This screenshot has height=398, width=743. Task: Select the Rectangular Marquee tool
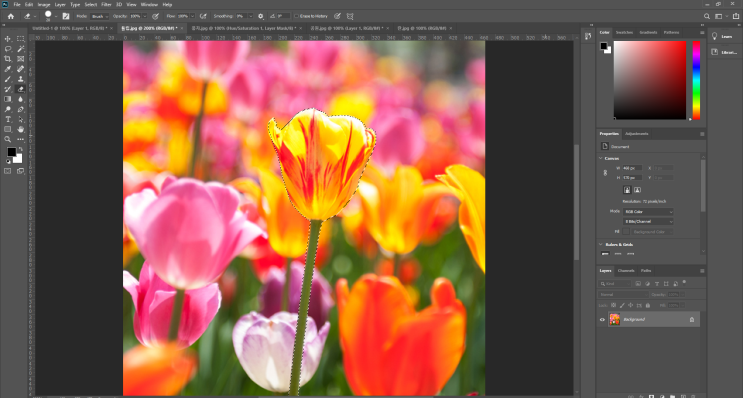[x=20, y=39]
